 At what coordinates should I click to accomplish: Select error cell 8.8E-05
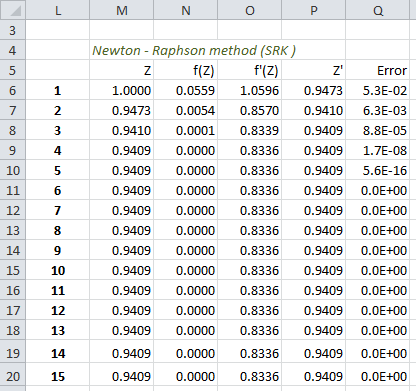click(x=378, y=130)
